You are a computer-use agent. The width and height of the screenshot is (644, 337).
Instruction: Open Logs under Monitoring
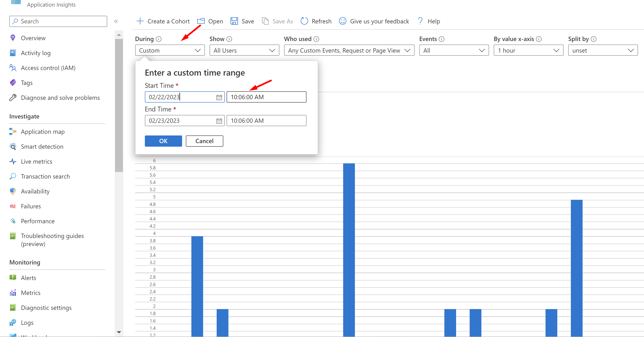click(x=27, y=323)
